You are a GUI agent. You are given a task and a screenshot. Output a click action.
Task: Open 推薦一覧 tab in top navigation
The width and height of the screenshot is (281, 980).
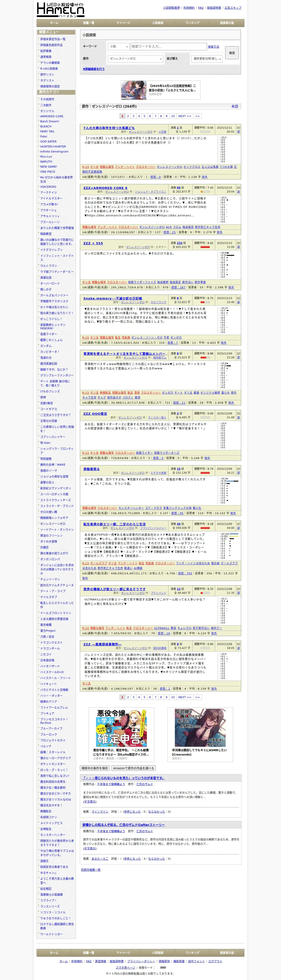tap(89, 23)
